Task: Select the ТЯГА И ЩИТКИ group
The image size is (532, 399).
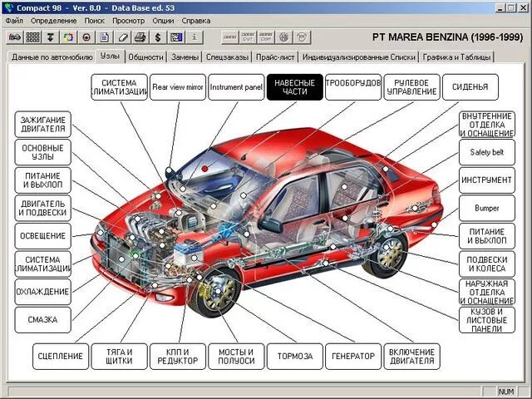Action: (x=119, y=357)
